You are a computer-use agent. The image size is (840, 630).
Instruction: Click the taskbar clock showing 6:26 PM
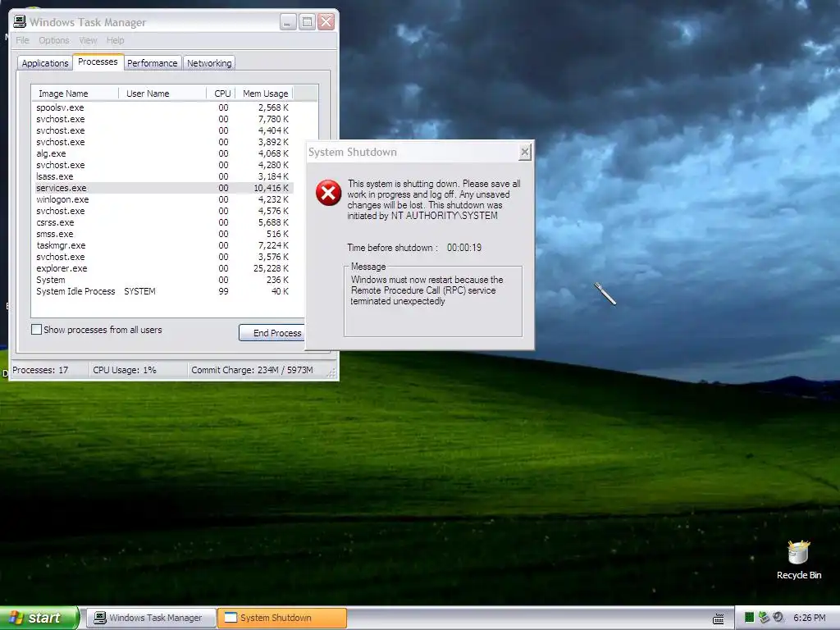pyautogui.click(x=809, y=618)
